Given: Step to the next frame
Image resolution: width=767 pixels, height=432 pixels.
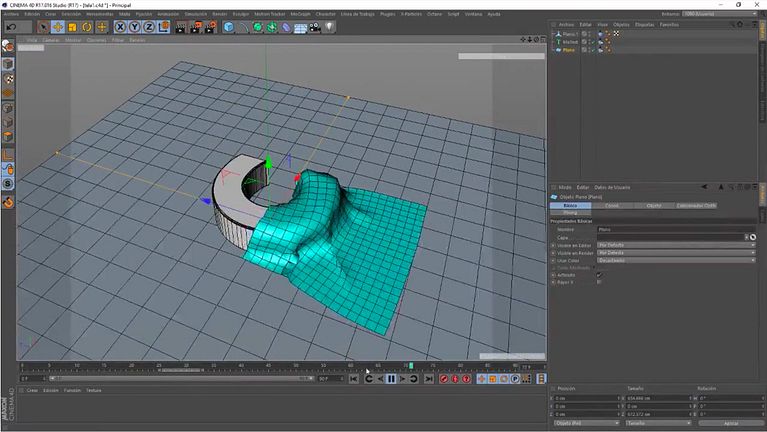Looking at the screenshot, I should (x=403, y=379).
